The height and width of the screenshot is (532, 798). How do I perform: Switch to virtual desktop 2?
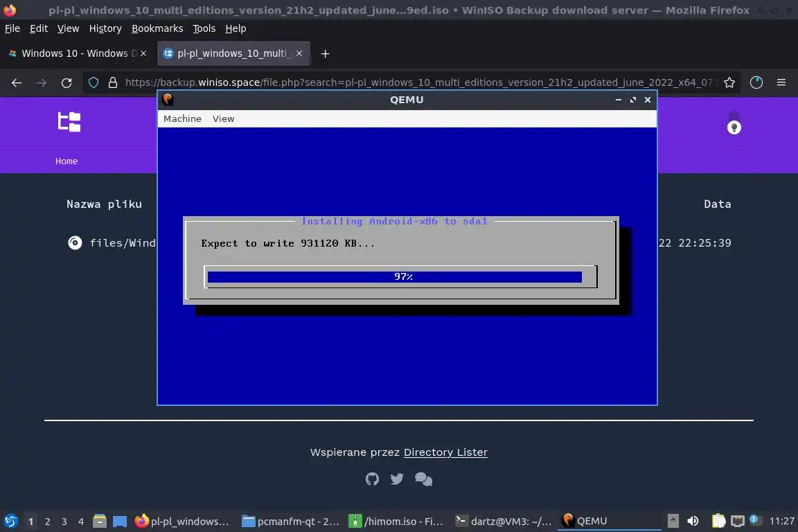47,522
